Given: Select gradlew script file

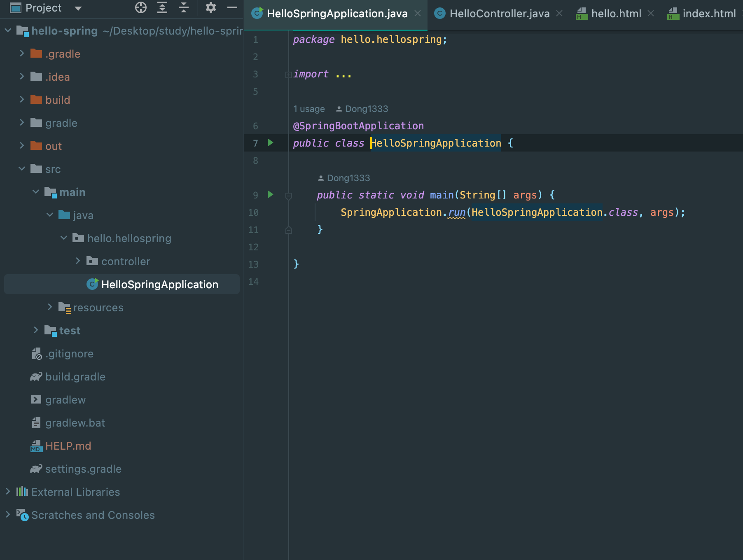Looking at the screenshot, I should pyautogui.click(x=65, y=400).
